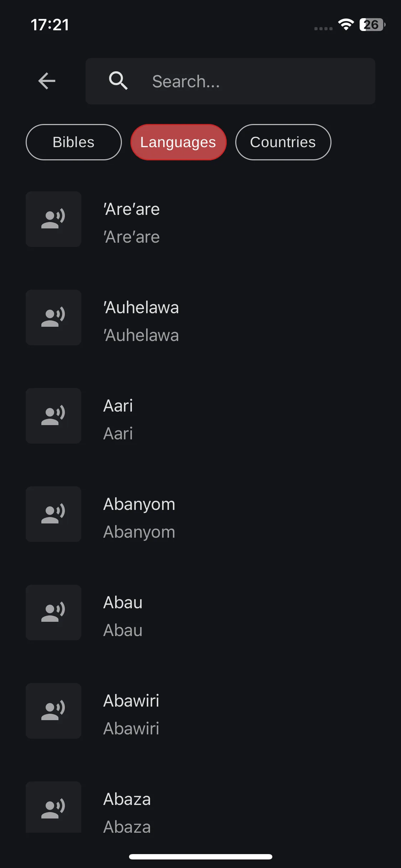Tap the speaking-person icon beside Abau

pyautogui.click(x=53, y=613)
